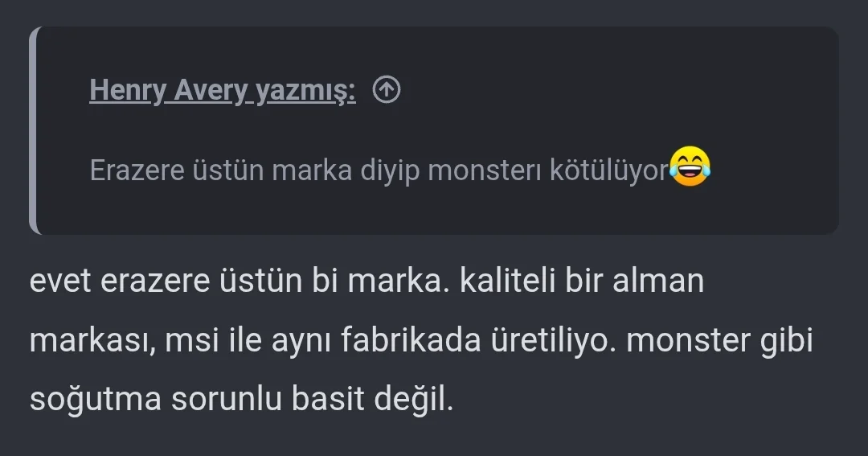The height and width of the screenshot is (456, 868).
Task: Click the quoted text about monsterı kötülüyor
Action: (x=378, y=170)
